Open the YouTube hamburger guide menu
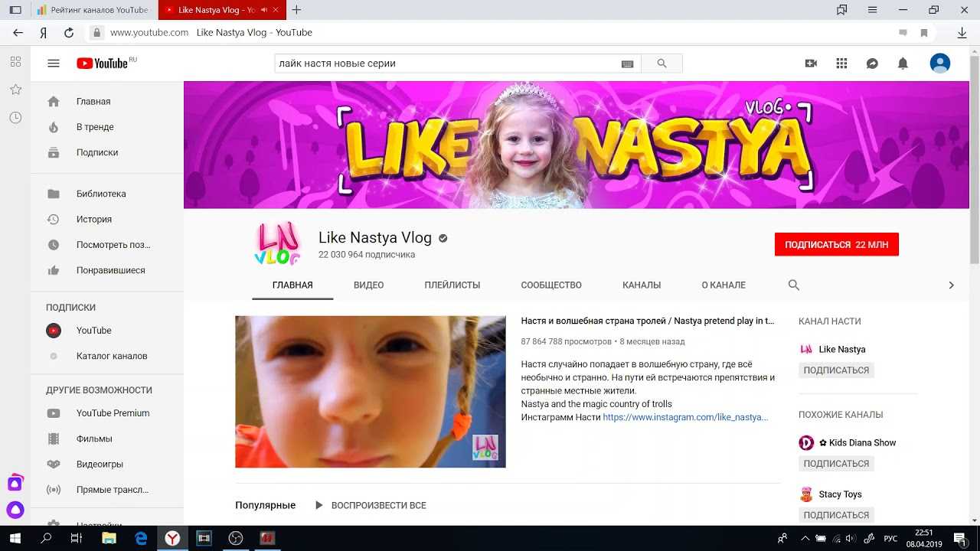Viewport: 980px width, 551px height. coord(54,64)
